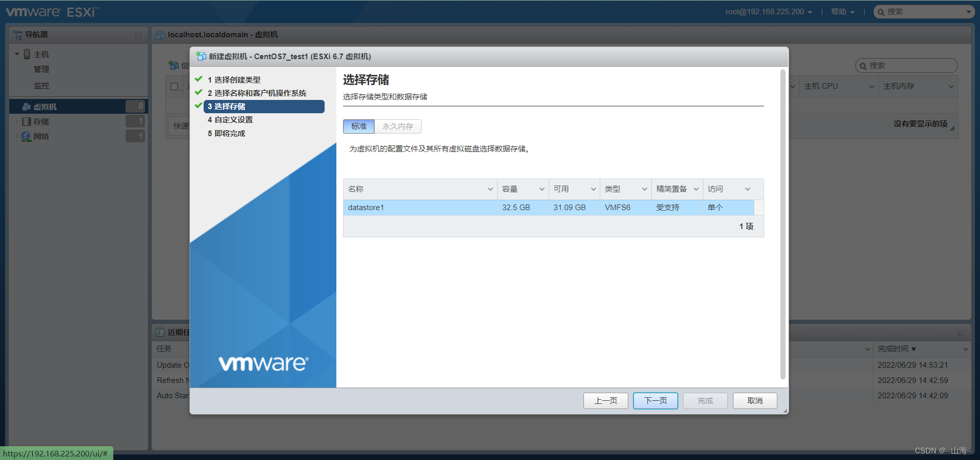The image size is (980, 460).
Task: Click the Previous page button
Action: coord(606,401)
